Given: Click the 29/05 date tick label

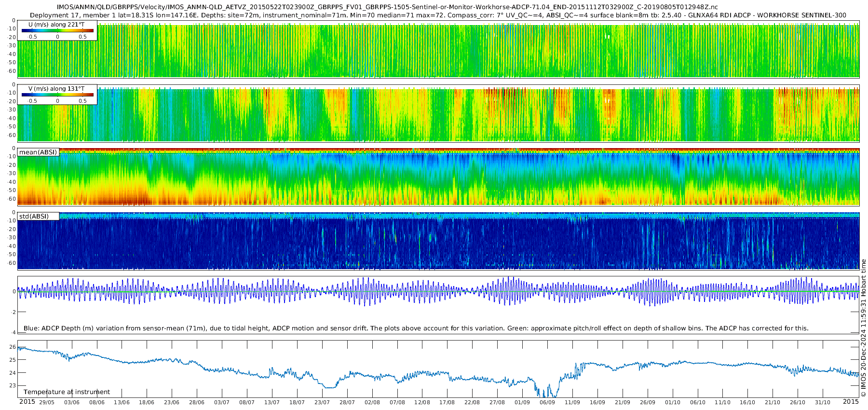Looking at the screenshot, I should [x=47, y=402].
